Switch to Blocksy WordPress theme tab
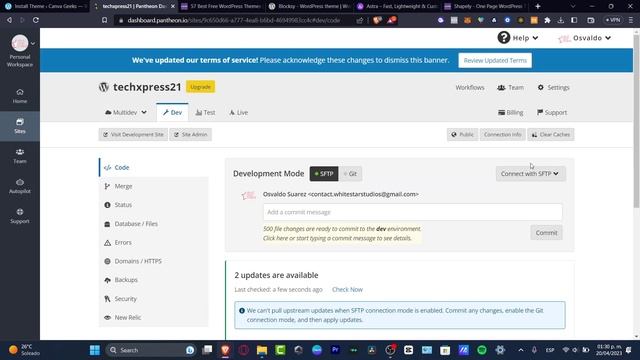 (309, 7)
